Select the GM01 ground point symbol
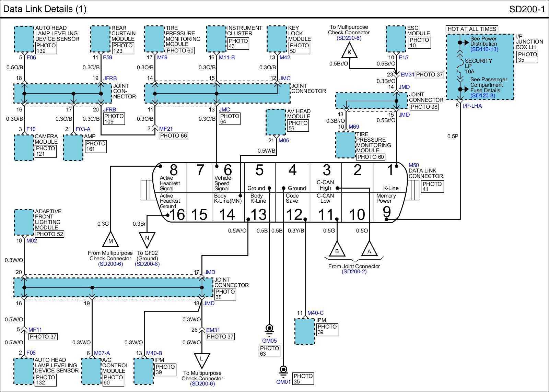The image size is (549, 392). (x=283, y=370)
